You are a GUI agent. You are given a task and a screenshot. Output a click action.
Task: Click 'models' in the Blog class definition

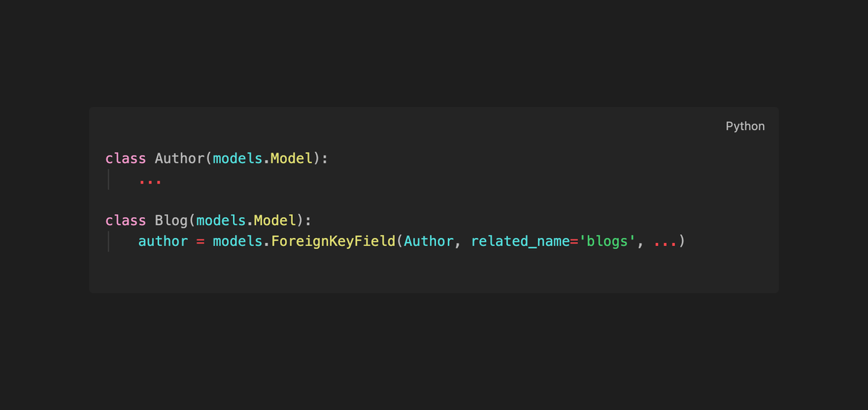[x=221, y=221]
